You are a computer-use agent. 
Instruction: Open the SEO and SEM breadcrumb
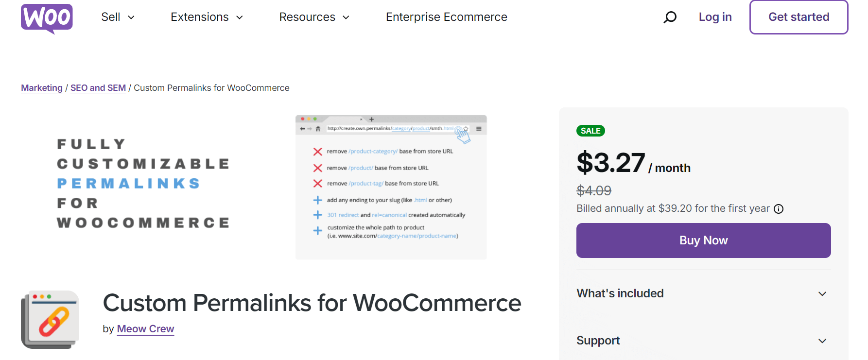coord(98,88)
